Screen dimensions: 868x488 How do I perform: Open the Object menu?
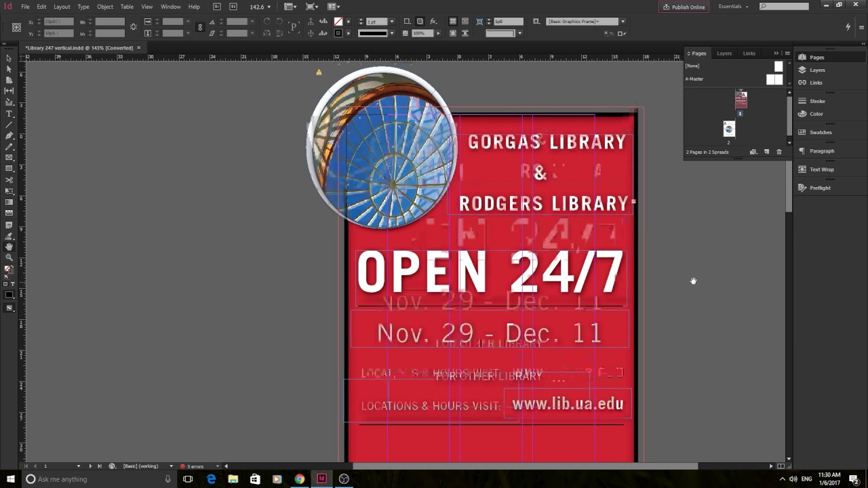point(105,7)
